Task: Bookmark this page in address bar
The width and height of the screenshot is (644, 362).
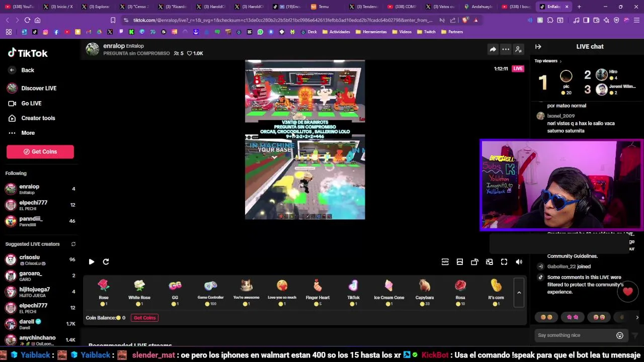Action: pos(113,20)
